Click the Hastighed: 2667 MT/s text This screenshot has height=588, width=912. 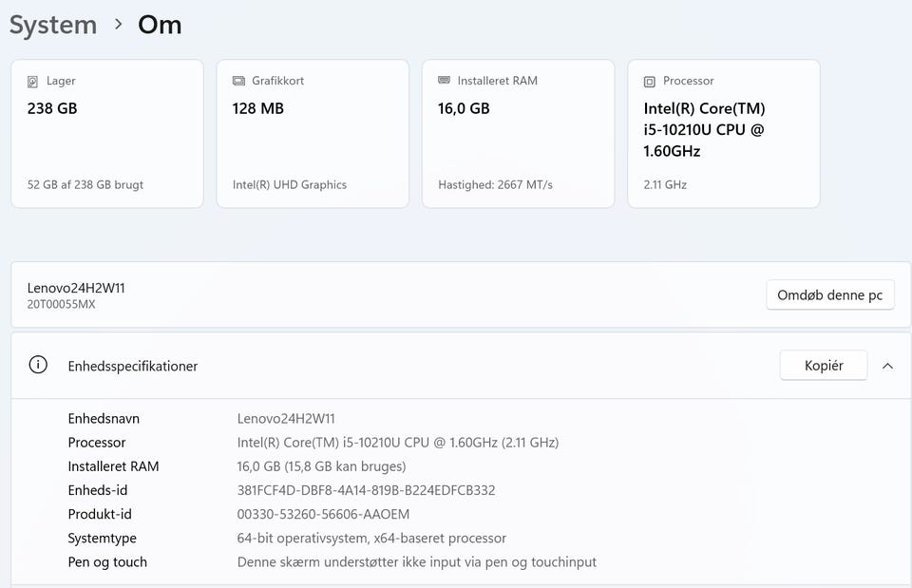pyautogui.click(x=495, y=184)
